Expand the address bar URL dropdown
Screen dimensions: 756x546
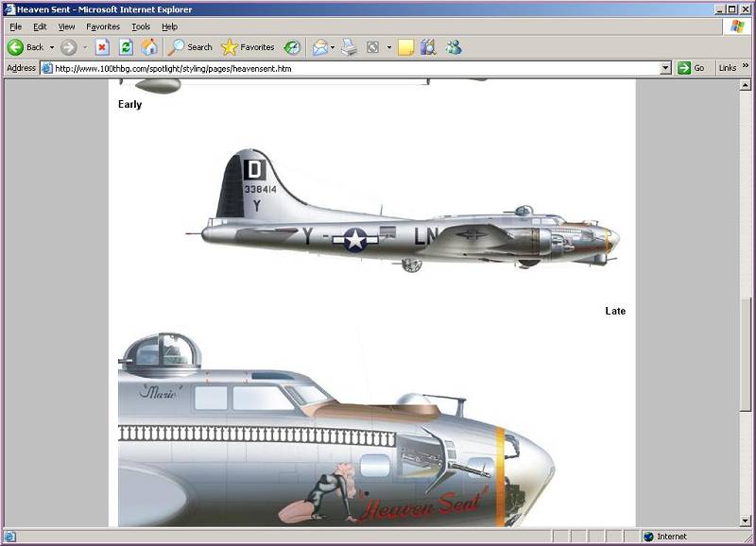pos(665,68)
